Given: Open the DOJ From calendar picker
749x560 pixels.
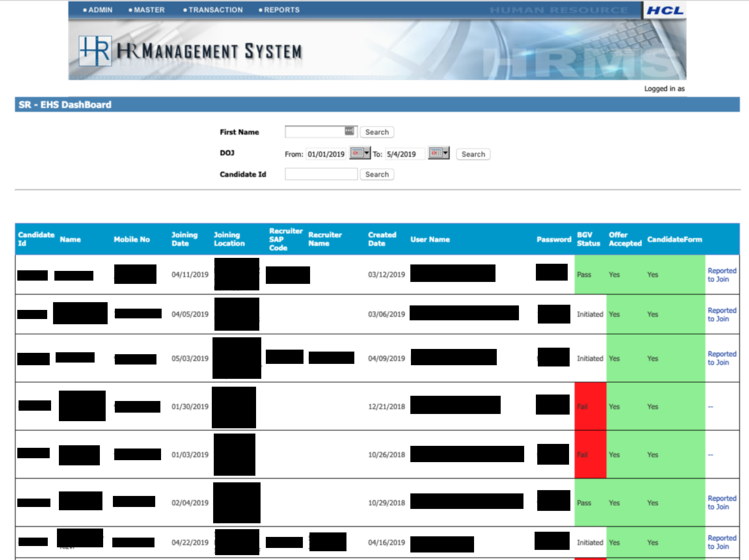Looking at the screenshot, I should click(360, 153).
